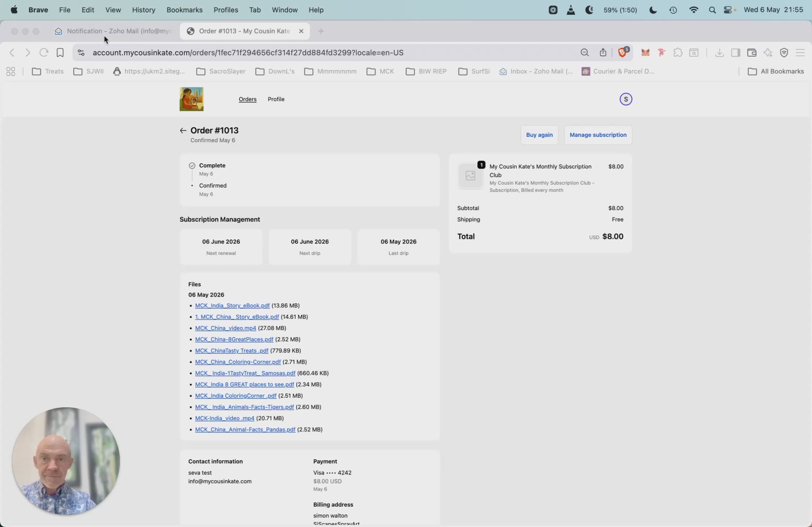Go back with the browser back arrow
812x527 pixels.
point(12,53)
